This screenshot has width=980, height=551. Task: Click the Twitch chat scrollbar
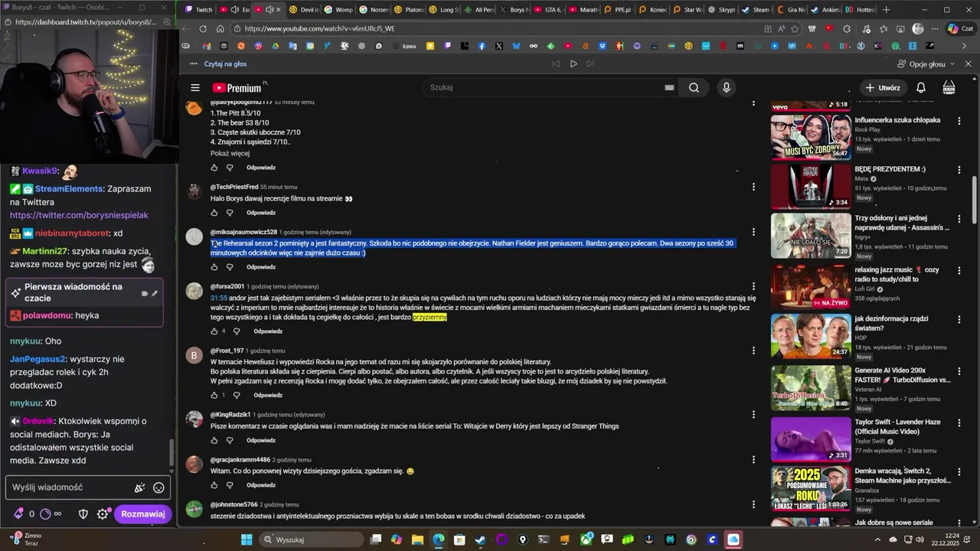[172, 452]
